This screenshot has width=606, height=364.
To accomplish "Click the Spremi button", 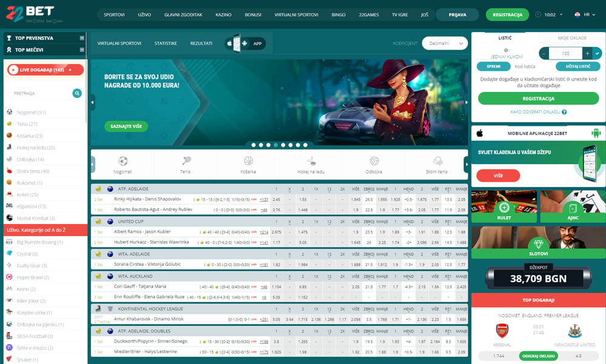I will click(x=493, y=67).
